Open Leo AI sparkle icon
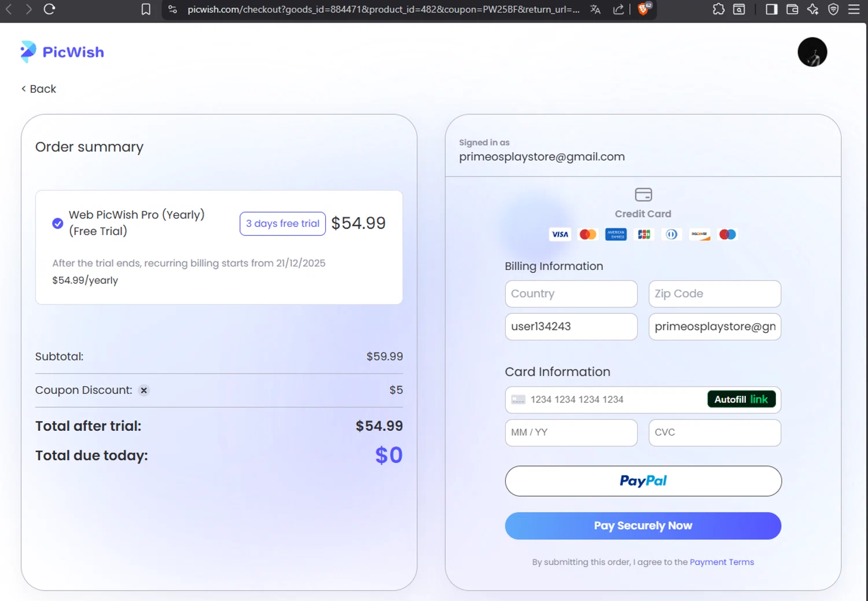 [813, 9]
